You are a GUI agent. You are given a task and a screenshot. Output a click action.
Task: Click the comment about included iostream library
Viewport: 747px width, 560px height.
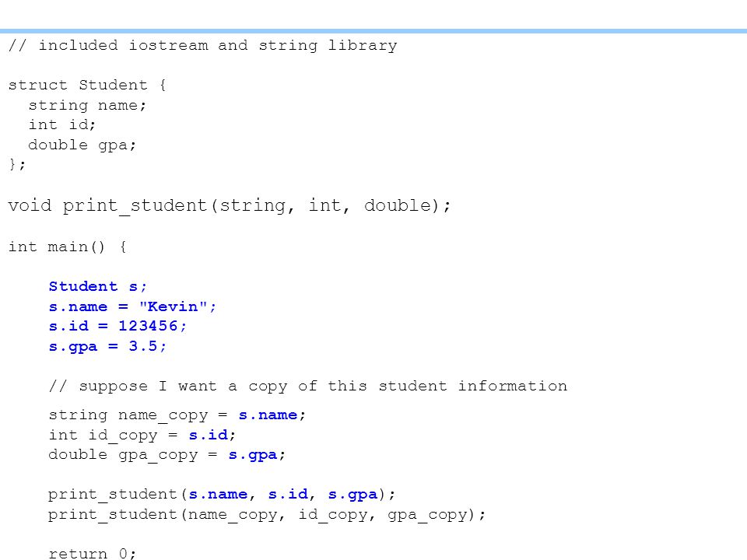[x=203, y=45]
